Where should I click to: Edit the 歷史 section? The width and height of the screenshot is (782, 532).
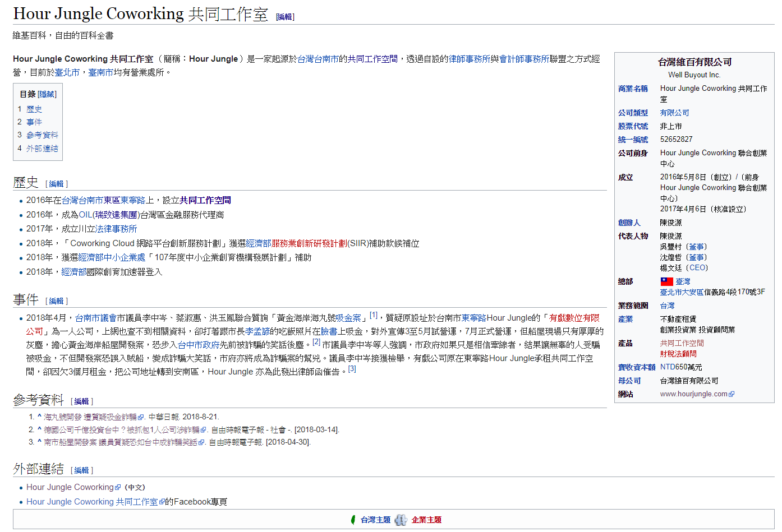(56, 184)
